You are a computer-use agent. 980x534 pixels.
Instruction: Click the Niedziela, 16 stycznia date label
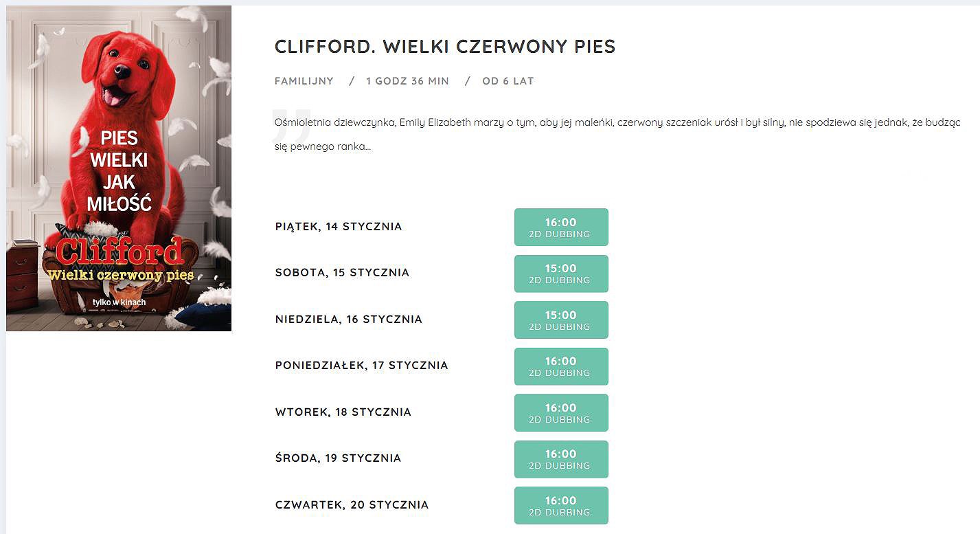(x=349, y=320)
